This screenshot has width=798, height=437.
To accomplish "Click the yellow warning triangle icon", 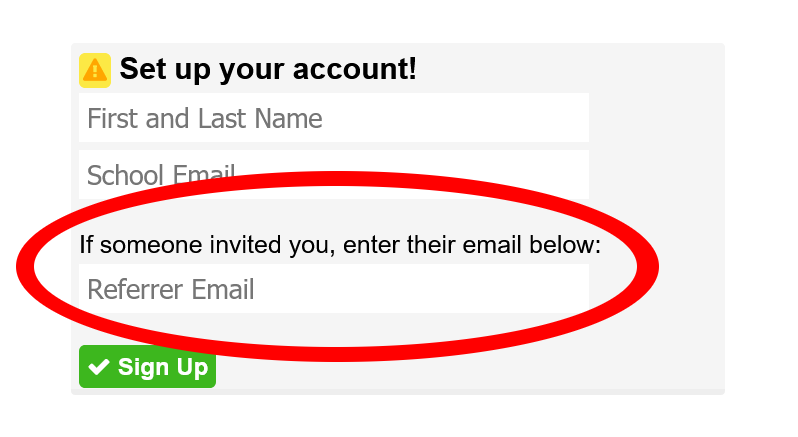I will point(95,70).
